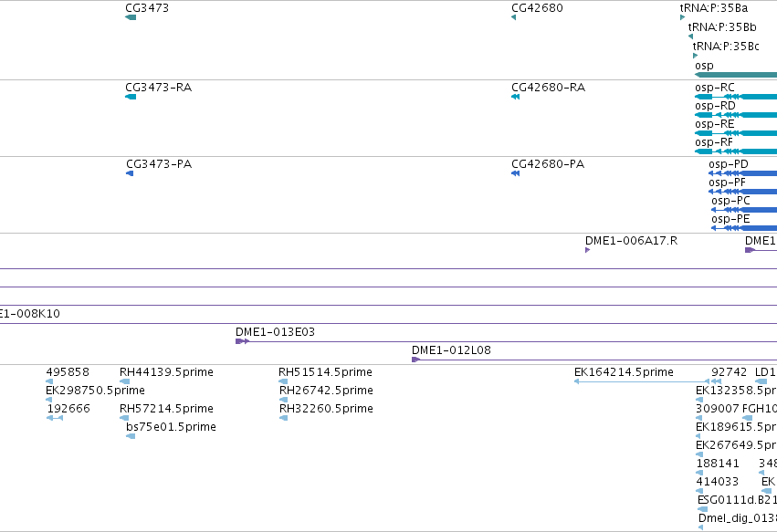The height and width of the screenshot is (532, 777).
Task: Select the RH26742.5prime EST glyph
Action: 283,400
